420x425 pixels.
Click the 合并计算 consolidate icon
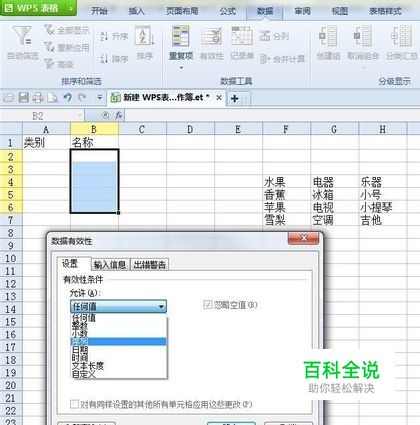[x=265, y=59]
